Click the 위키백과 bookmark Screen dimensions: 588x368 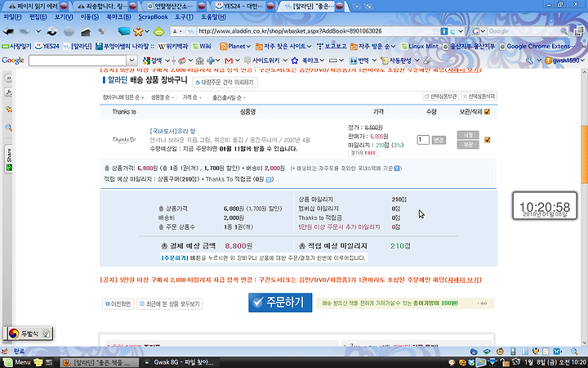click(172, 46)
